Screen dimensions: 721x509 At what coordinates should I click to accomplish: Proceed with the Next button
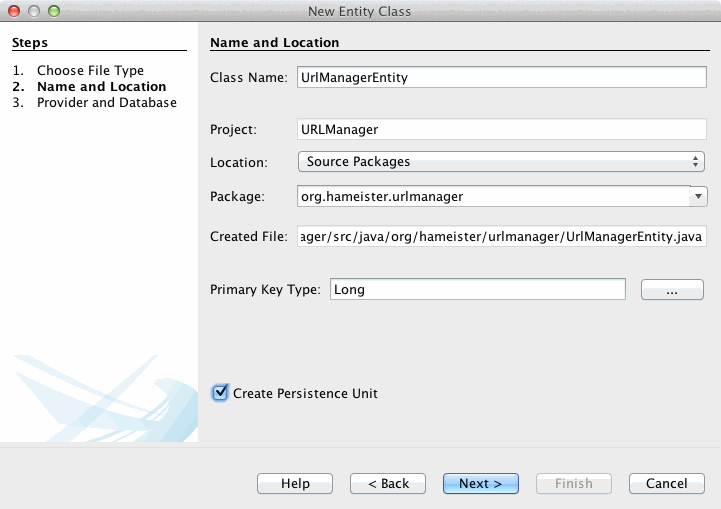click(480, 483)
